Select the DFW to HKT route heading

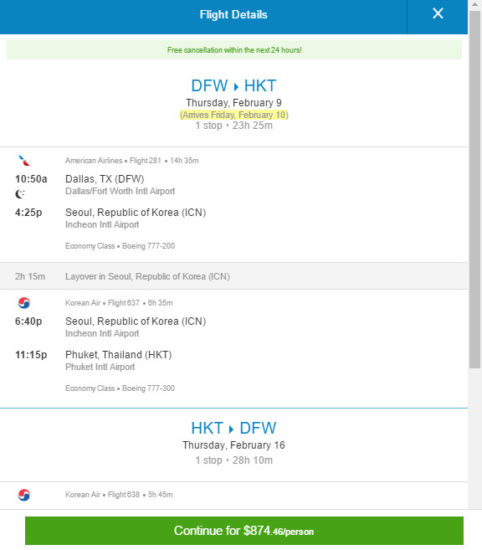pos(234,86)
